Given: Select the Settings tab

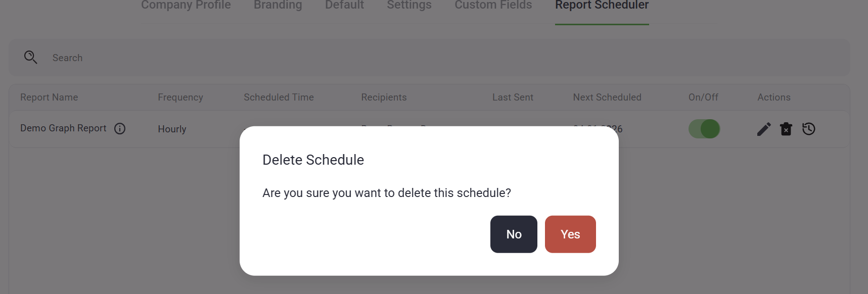Looking at the screenshot, I should point(409,5).
